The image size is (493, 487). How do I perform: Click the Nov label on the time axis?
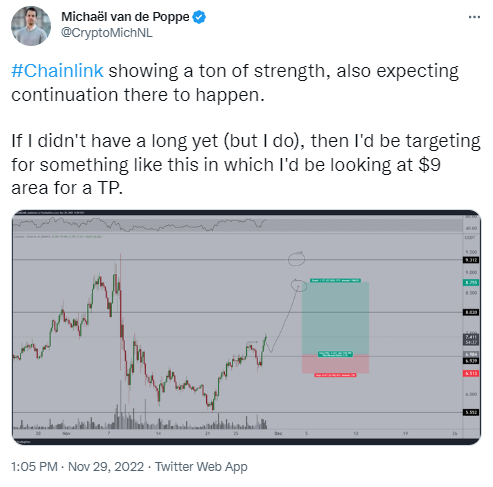(x=66, y=433)
